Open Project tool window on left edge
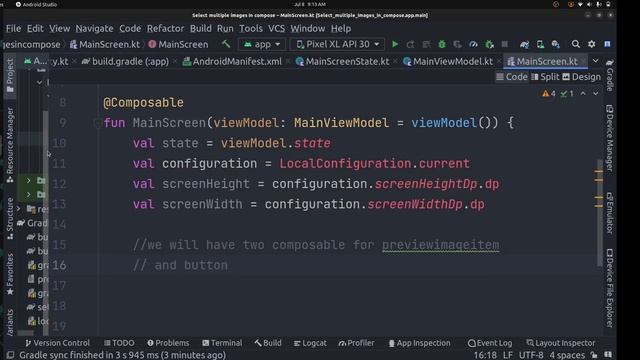The height and width of the screenshot is (360, 640). [10, 75]
